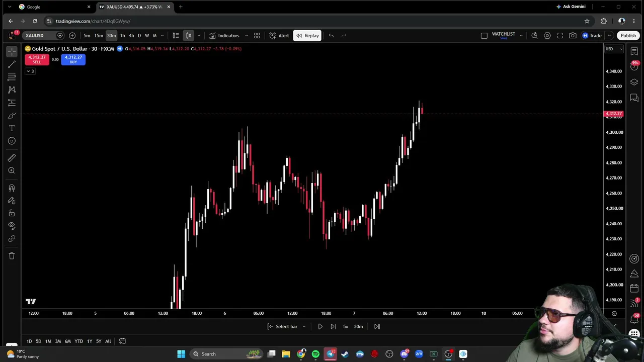Viewport: 644px width, 362px height.
Task: Toggle lock all drawing tools
Action: tap(12, 213)
